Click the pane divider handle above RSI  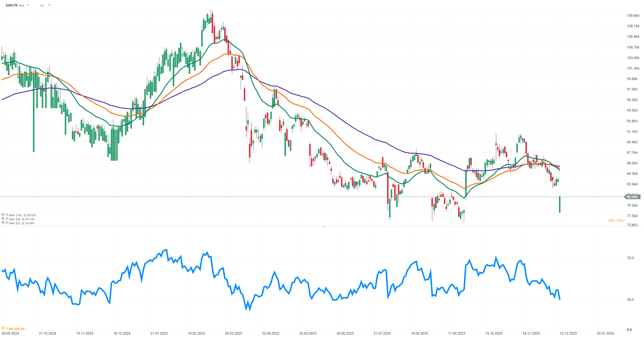tap(323, 226)
